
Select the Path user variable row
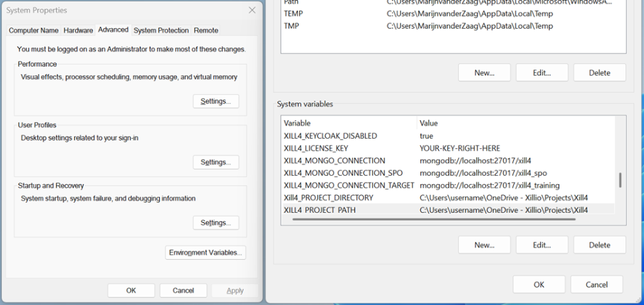click(452, 3)
